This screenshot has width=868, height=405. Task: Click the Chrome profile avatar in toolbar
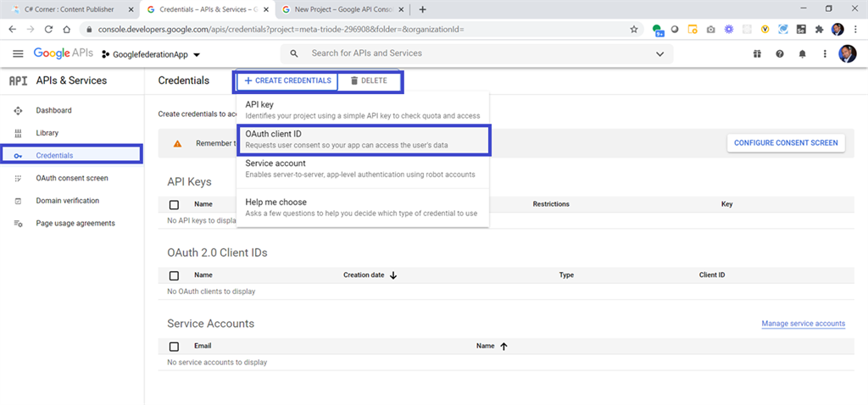pyautogui.click(x=837, y=30)
